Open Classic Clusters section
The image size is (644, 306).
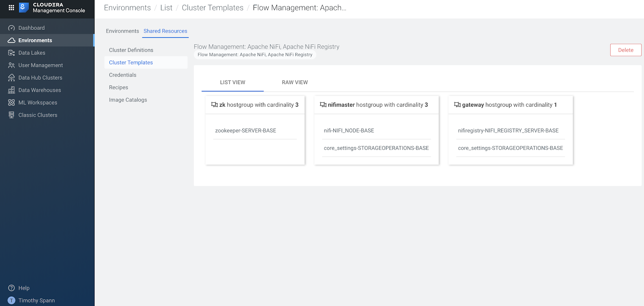(47, 115)
